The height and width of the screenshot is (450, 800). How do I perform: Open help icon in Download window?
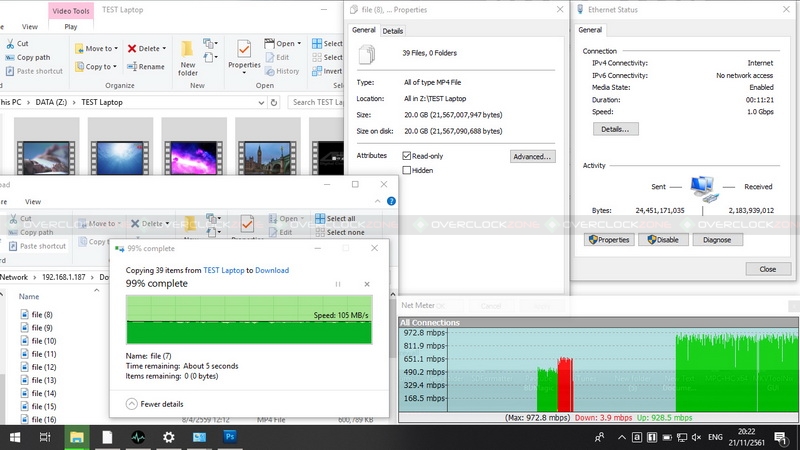[x=391, y=201]
